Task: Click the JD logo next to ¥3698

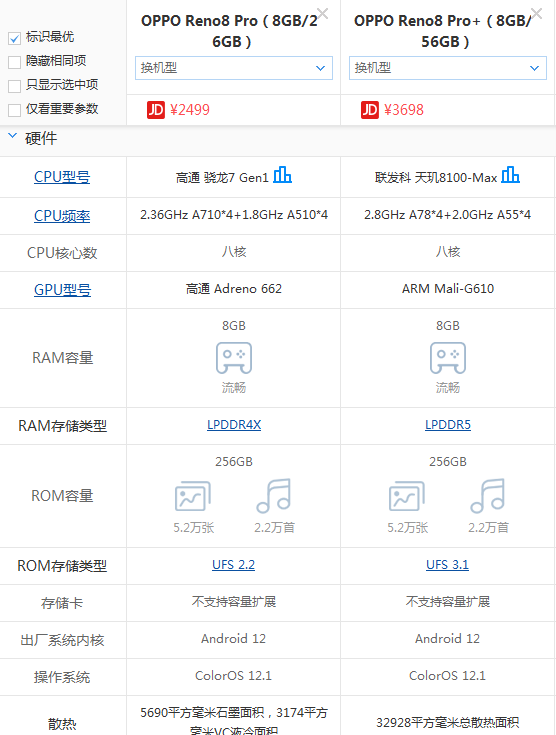Action: 369,110
